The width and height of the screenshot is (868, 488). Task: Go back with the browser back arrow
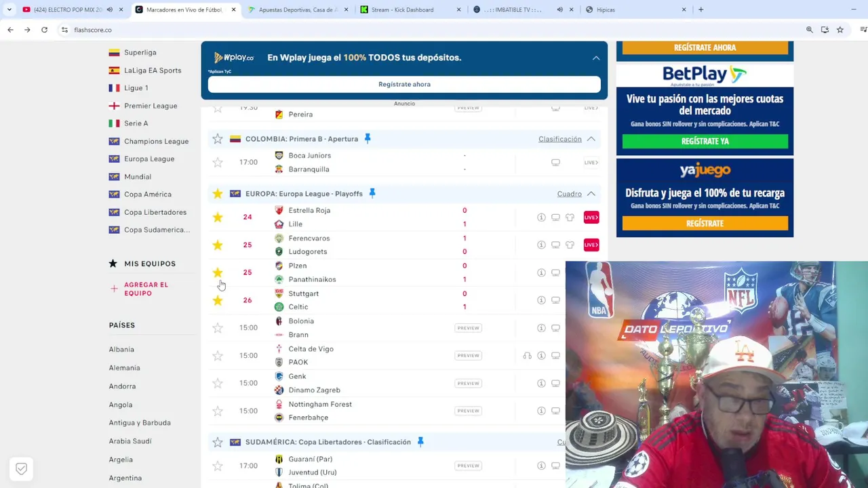[x=10, y=30]
